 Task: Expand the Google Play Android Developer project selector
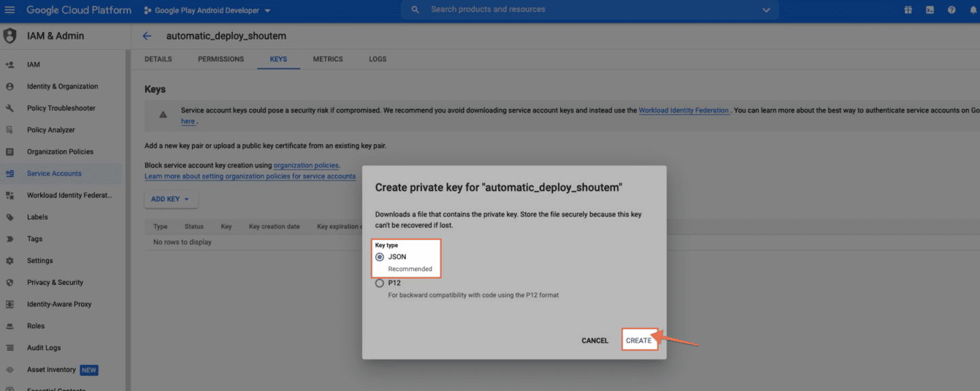tap(207, 11)
